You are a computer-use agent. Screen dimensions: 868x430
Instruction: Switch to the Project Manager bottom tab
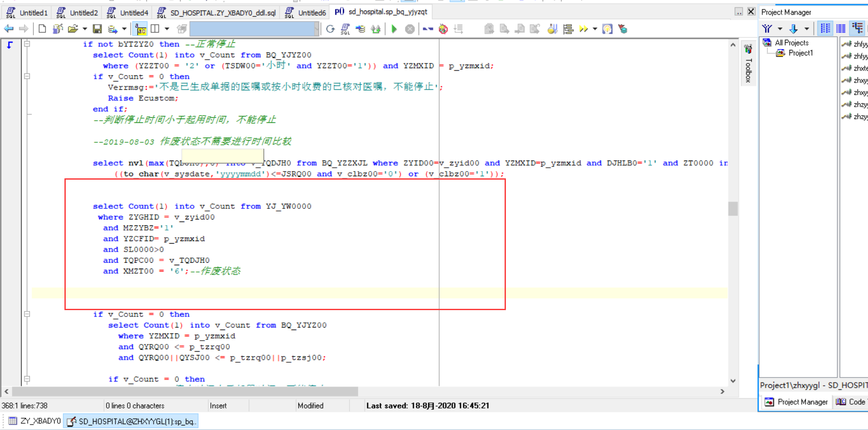796,402
